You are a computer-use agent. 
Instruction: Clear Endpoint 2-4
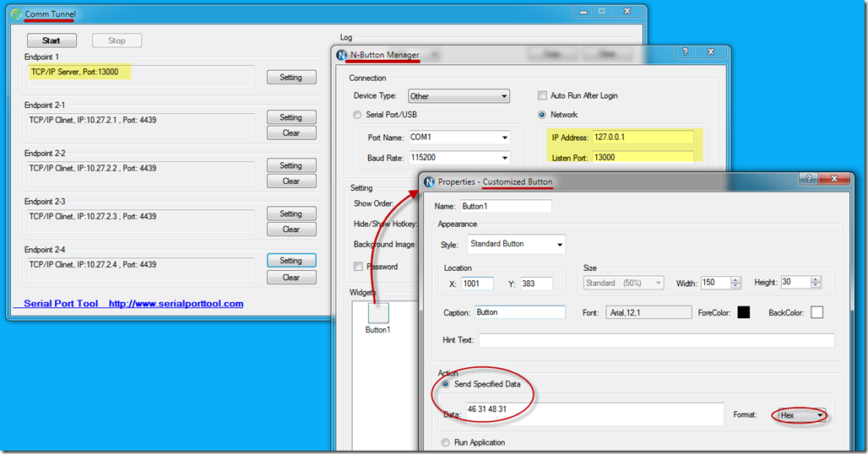[x=291, y=277]
